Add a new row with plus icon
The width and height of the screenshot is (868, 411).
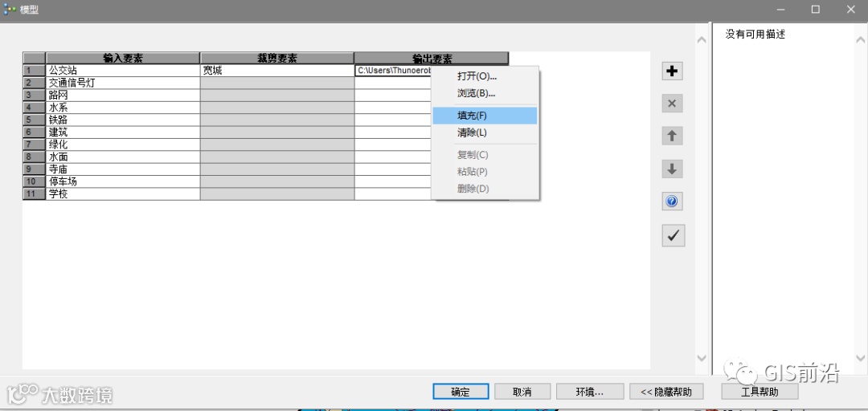pos(672,71)
